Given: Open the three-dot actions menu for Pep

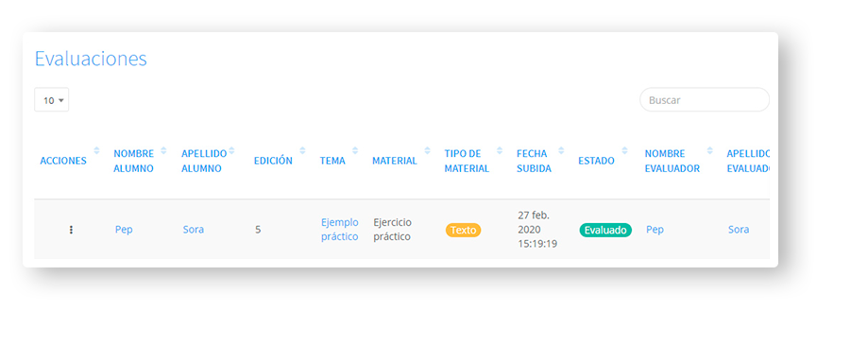Looking at the screenshot, I should click(71, 230).
